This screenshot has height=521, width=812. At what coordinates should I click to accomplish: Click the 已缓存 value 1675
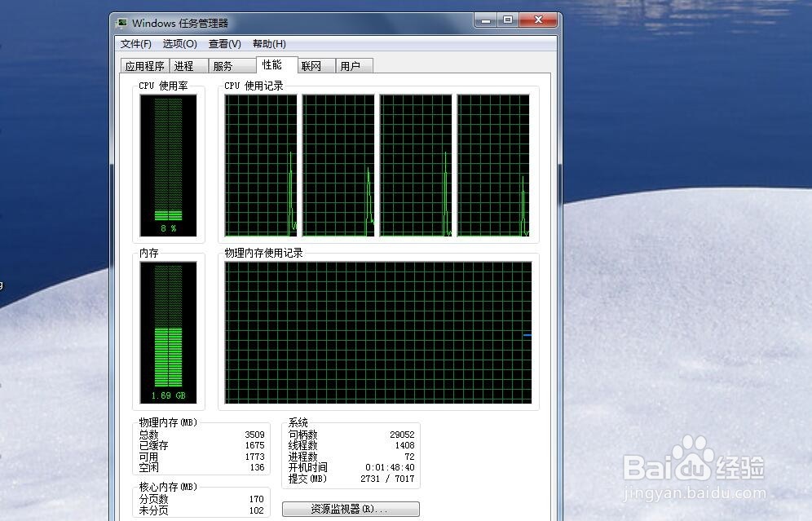tap(254, 445)
